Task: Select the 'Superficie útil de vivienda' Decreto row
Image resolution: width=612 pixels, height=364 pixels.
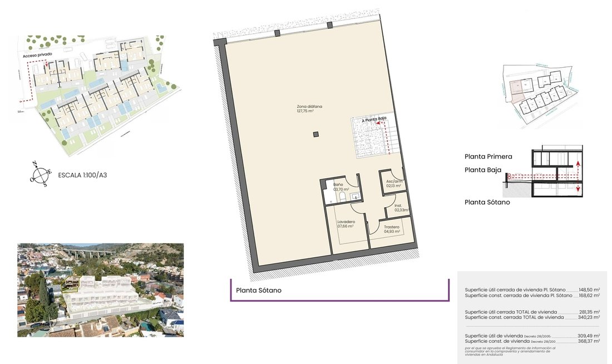Action: 532,336
